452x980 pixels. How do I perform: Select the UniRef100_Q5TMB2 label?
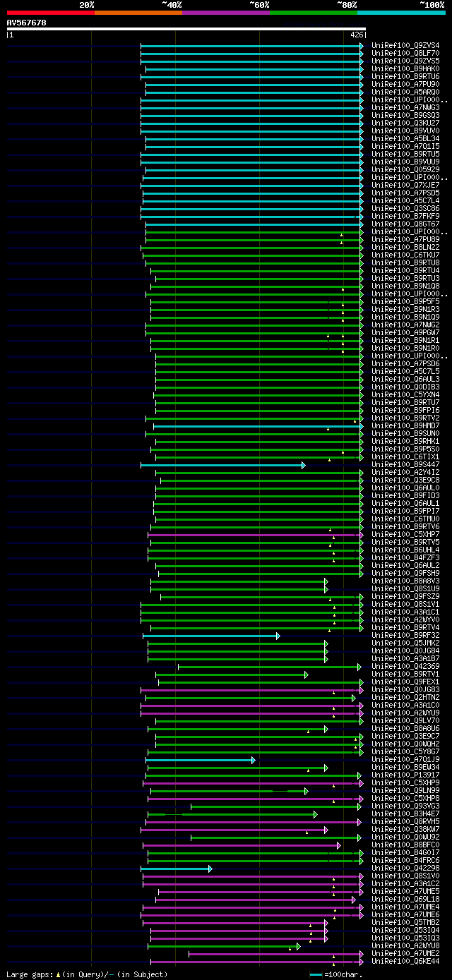pos(406,922)
